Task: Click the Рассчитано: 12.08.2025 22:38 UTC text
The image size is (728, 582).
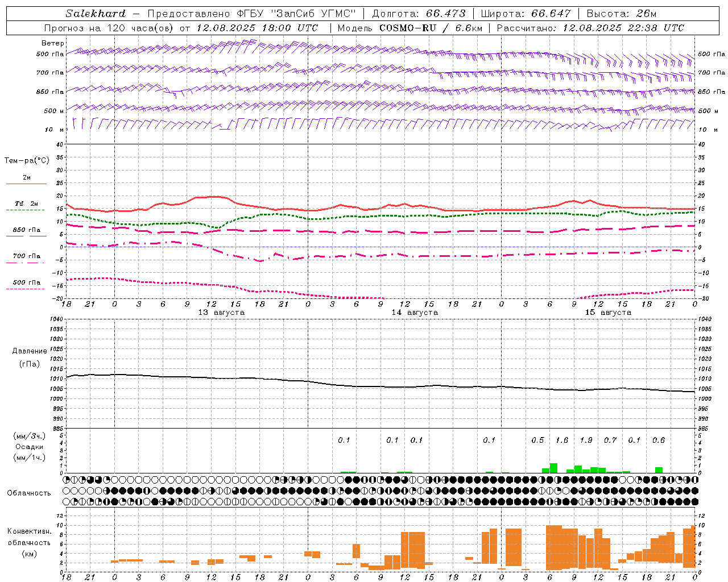Action: point(590,28)
